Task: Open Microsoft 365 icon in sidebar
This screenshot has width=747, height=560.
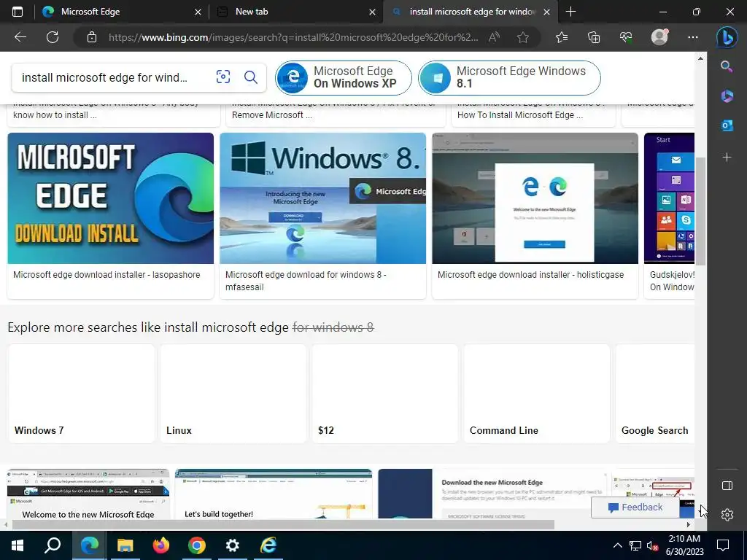Action: point(727,96)
